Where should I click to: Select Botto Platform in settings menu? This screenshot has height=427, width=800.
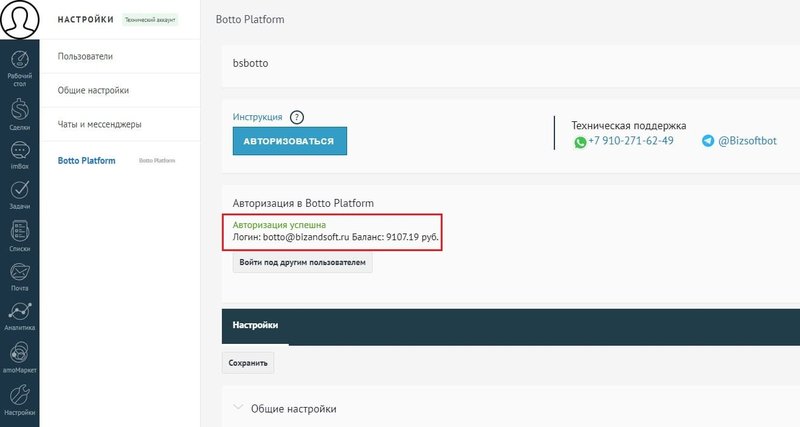87,160
